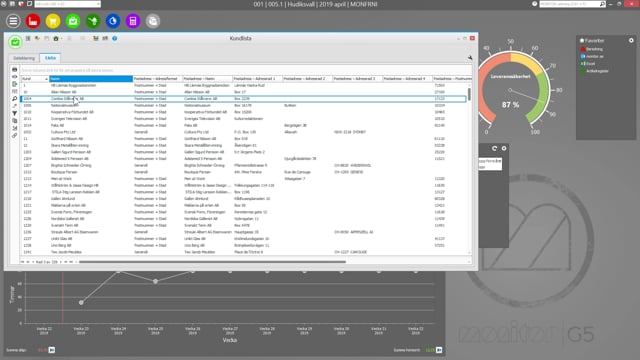Open the red favorite in Favoriter panel
Image resolution: width=640 pixels, height=360 pixels.
591,49
